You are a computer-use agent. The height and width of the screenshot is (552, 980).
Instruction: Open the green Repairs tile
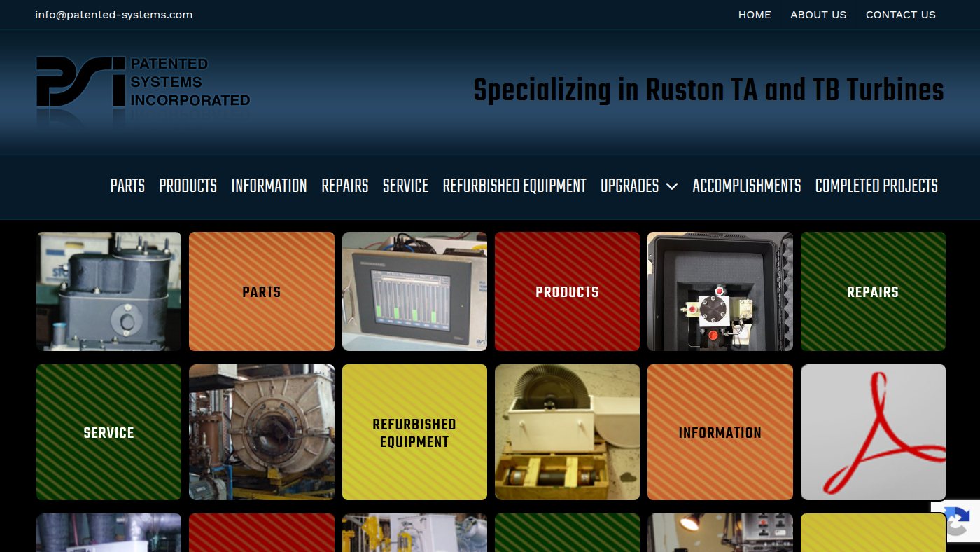point(873,291)
